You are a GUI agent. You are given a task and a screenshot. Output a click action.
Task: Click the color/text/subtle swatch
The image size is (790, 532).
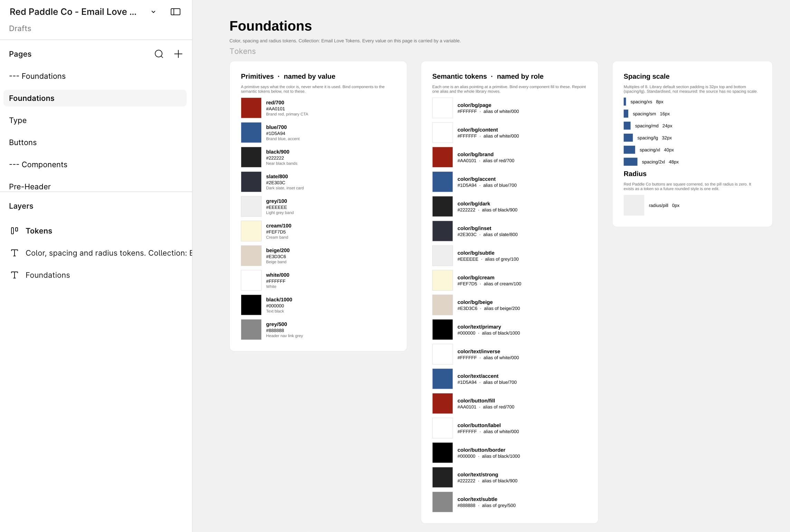pos(443,502)
